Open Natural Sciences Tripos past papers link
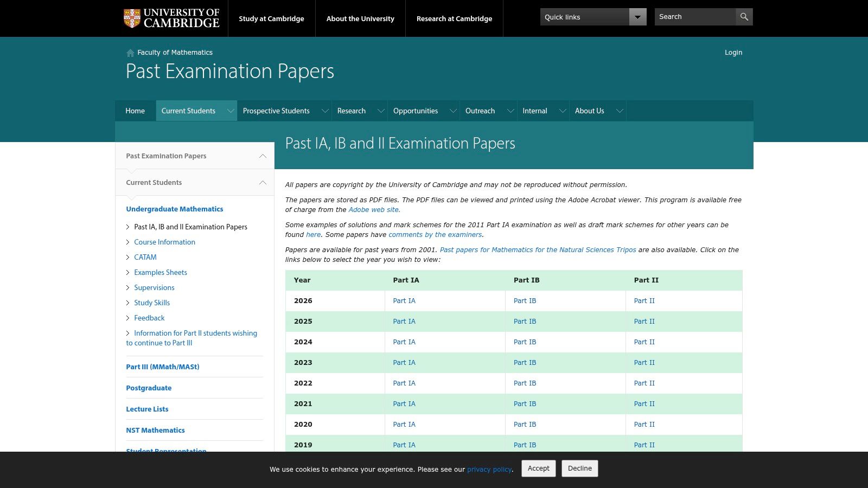 538,250
